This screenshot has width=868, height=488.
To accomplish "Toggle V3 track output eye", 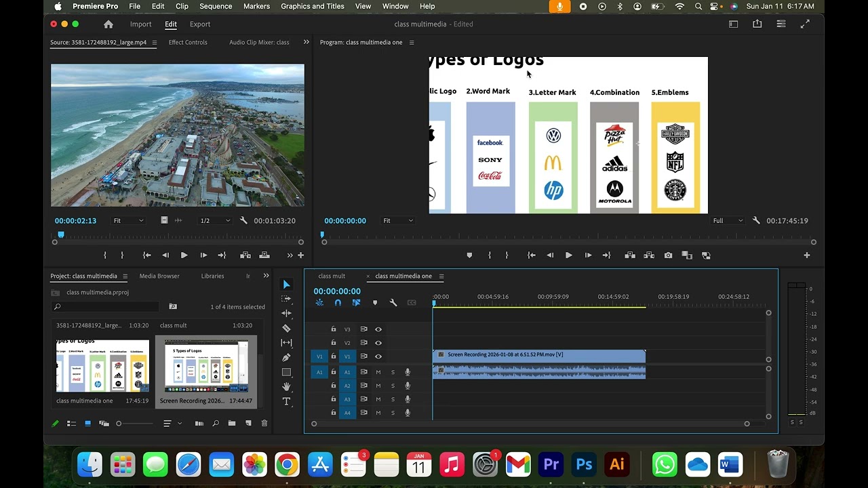I will tap(378, 329).
